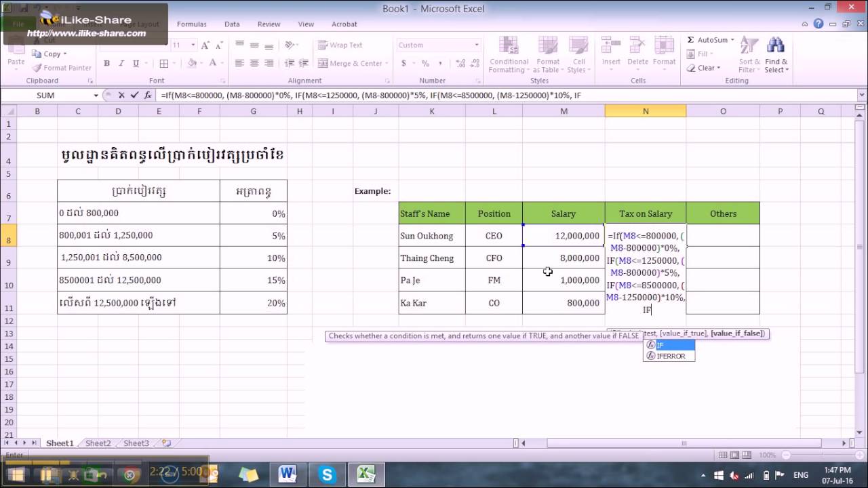Select IFERROR from autocomplete list

click(x=669, y=356)
